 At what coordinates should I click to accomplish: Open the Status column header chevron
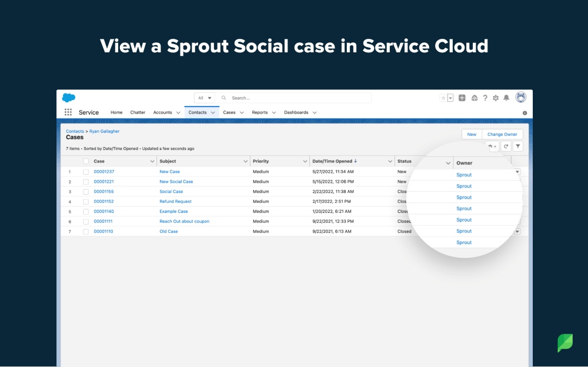(x=448, y=163)
